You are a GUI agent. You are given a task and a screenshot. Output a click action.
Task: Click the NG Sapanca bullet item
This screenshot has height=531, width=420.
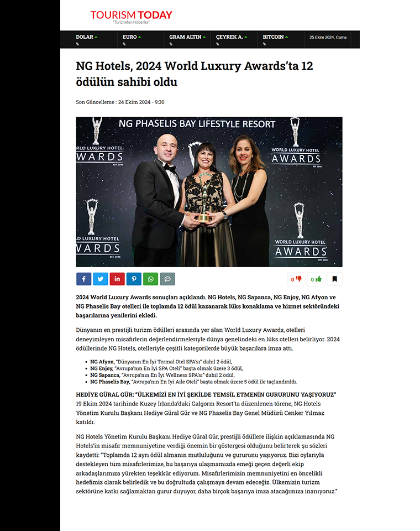162,375
